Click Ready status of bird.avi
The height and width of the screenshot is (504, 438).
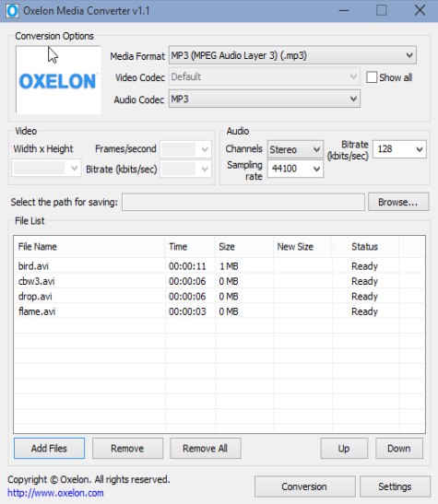(x=364, y=266)
